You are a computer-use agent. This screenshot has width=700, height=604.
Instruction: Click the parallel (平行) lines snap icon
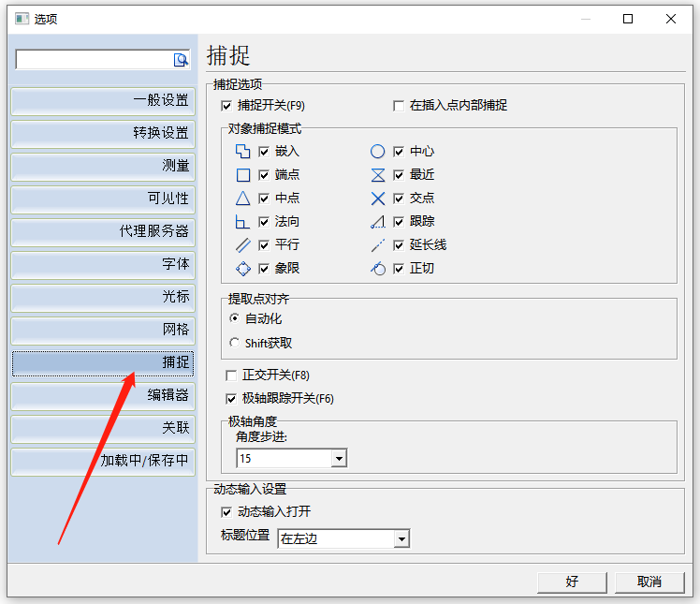pos(243,245)
